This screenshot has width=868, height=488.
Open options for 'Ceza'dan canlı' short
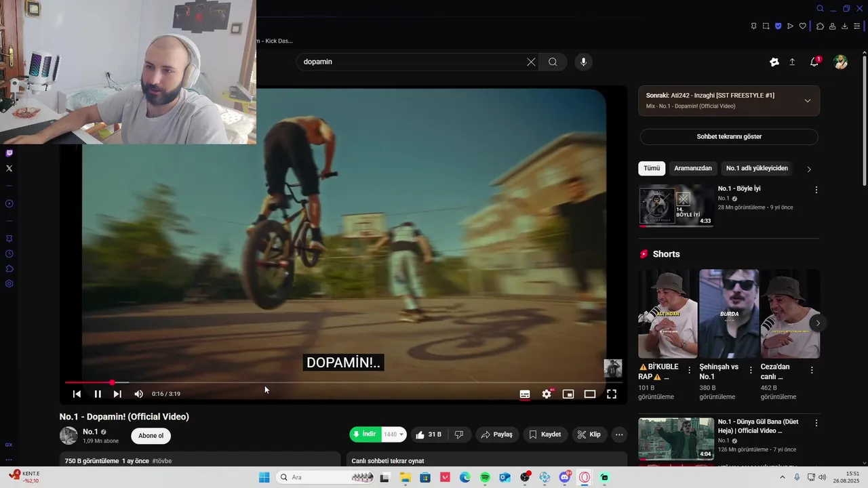pos(812,370)
